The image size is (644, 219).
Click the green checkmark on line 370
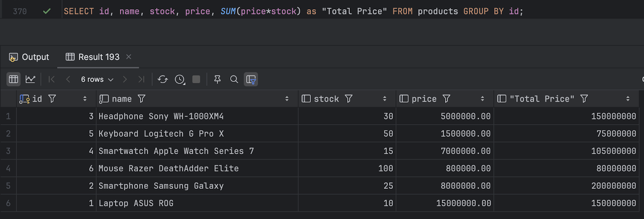47,11
